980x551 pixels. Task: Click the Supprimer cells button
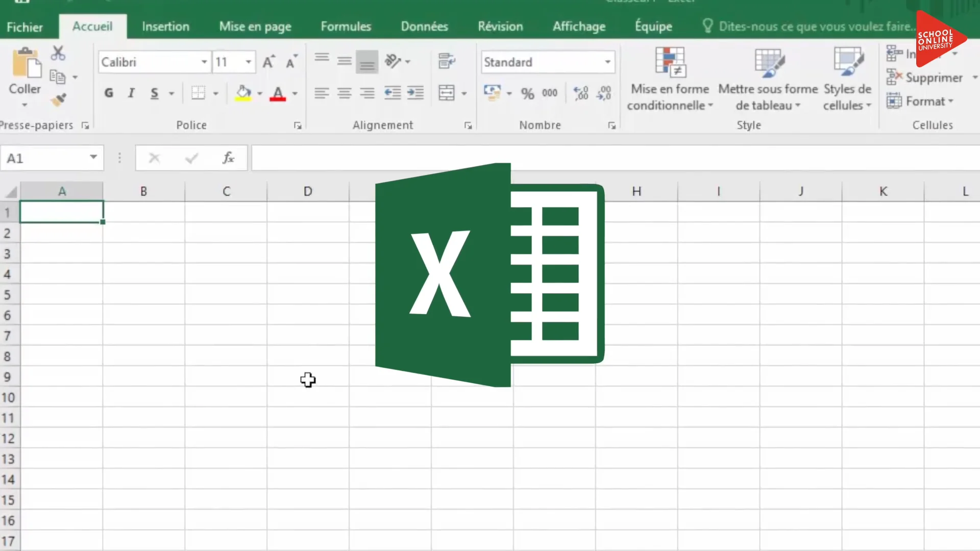[926, 78]
